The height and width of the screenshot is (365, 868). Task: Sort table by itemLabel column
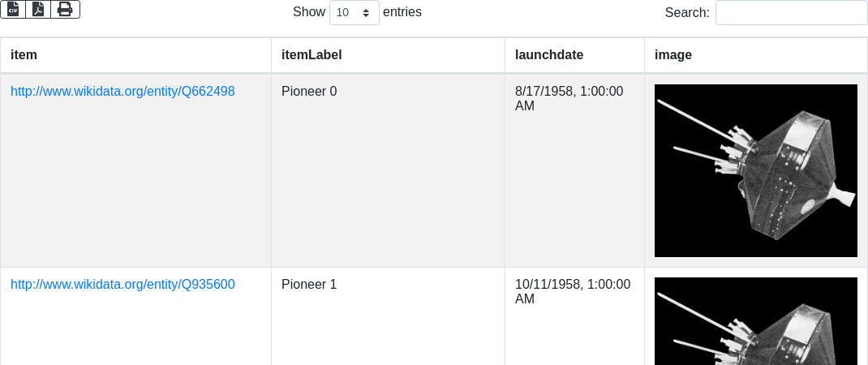click(312, 54)
